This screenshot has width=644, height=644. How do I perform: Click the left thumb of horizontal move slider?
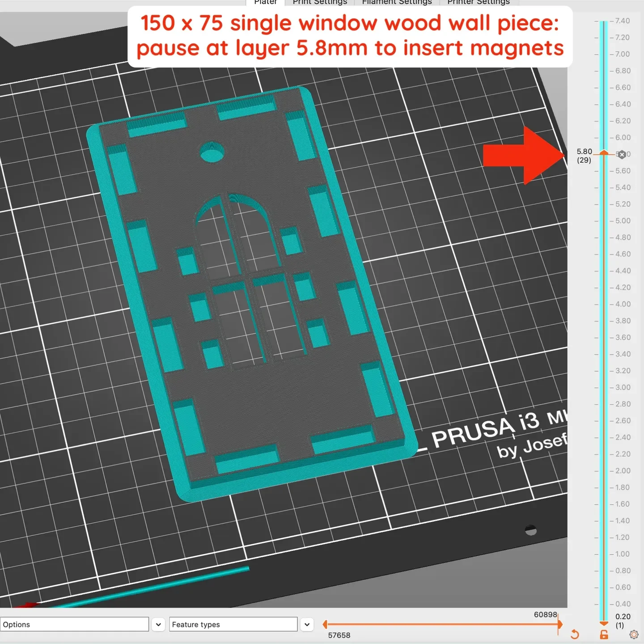click(x=325, y=624)
